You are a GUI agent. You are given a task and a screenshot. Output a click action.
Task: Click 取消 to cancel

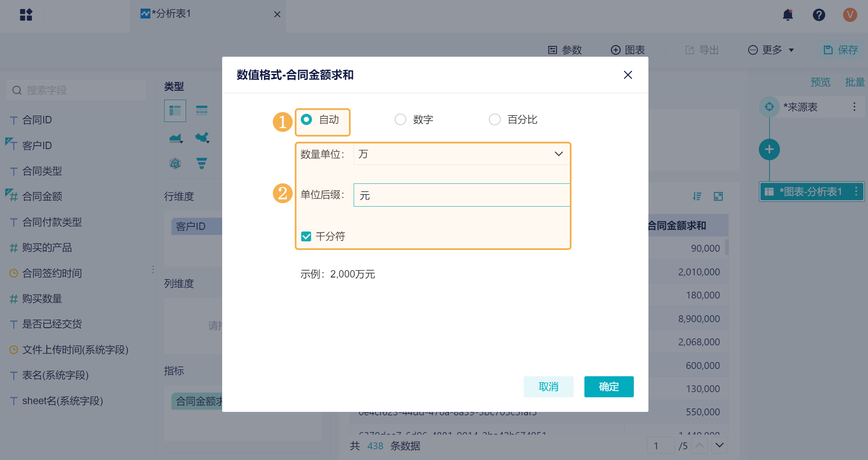tap(549, 387)
